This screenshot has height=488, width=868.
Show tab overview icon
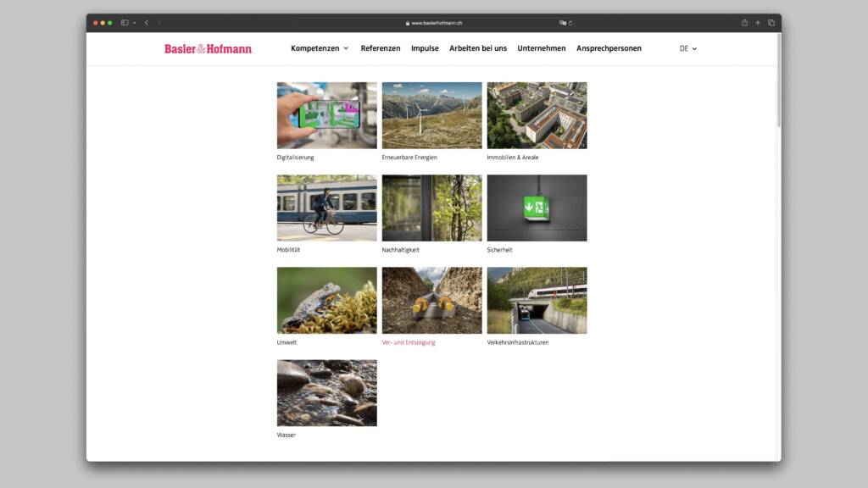pos(771,23)
